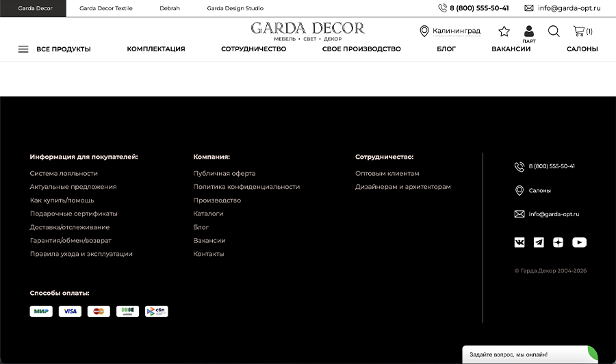Click the location pin icon near Калининград
Viewport: 616px width, 364px height.
[424, 31]
